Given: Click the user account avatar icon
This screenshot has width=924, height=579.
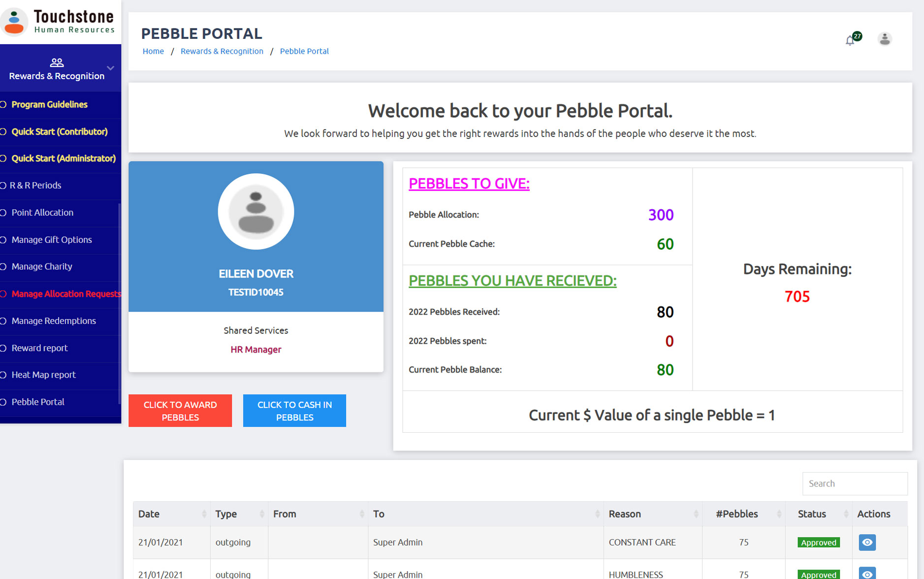Looking at the screenshot, I should pyautogui.click(x=884, y=39).
